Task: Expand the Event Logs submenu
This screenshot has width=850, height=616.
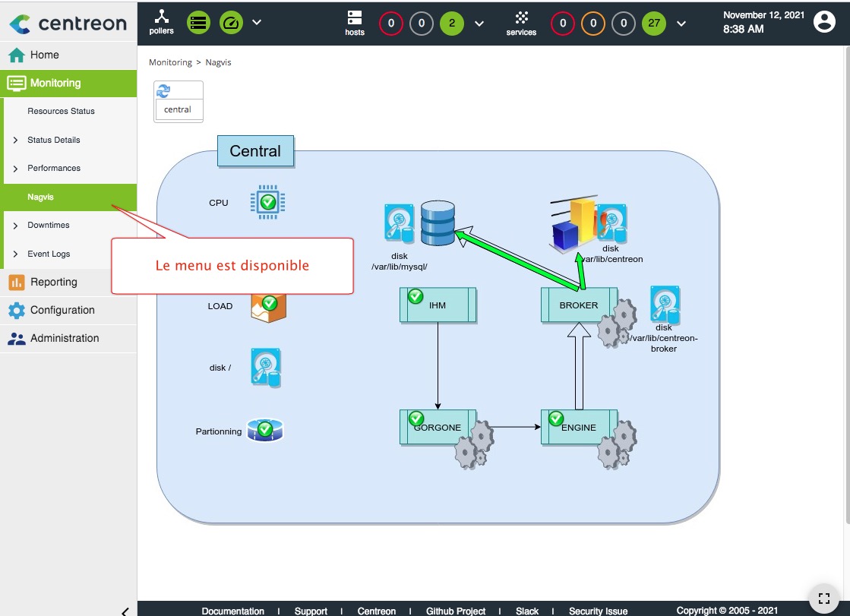Action: point(49,254)
